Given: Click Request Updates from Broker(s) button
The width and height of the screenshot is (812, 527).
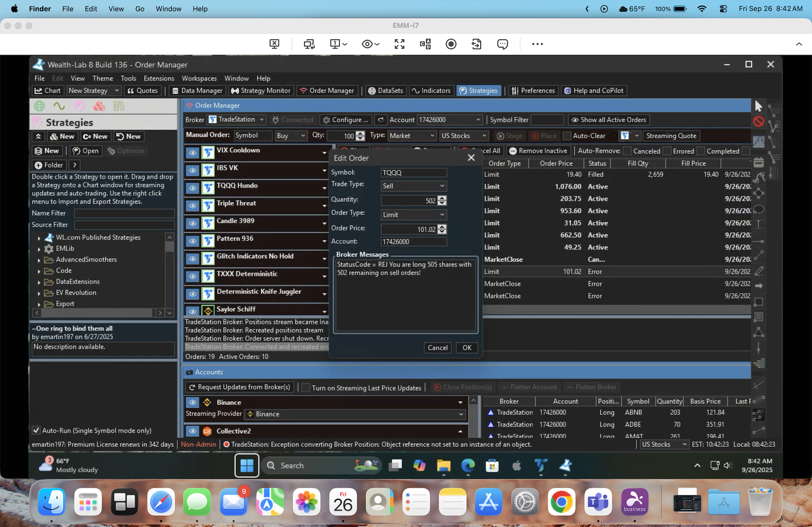Looking at the screenshot, I should coord(239,387).
